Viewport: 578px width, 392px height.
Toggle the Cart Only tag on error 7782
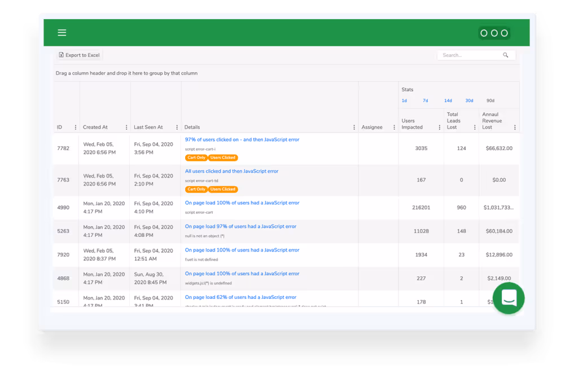[196, 157]
